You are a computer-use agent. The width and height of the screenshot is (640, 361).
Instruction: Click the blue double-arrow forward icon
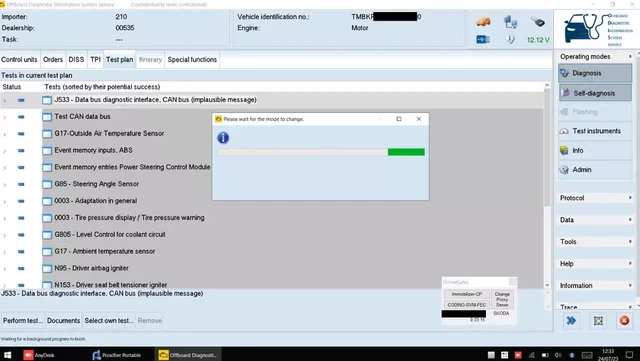(571, 321)
